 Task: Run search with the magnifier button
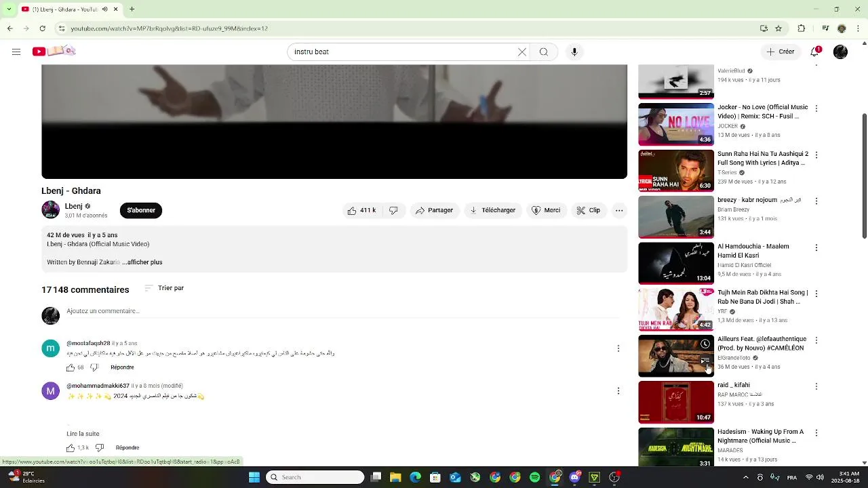(x=544, y=52)
